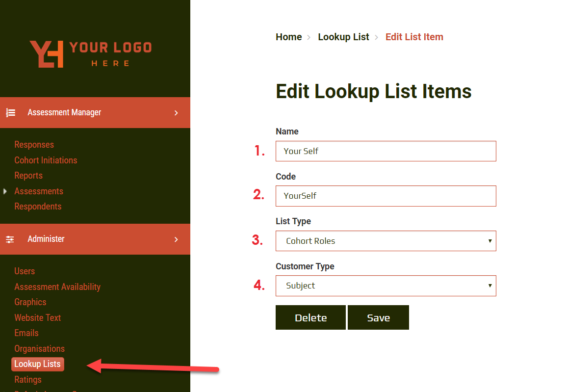Go to Users under Administer
This screenshot has height=392, width=566.
click(x=25, y=271)
